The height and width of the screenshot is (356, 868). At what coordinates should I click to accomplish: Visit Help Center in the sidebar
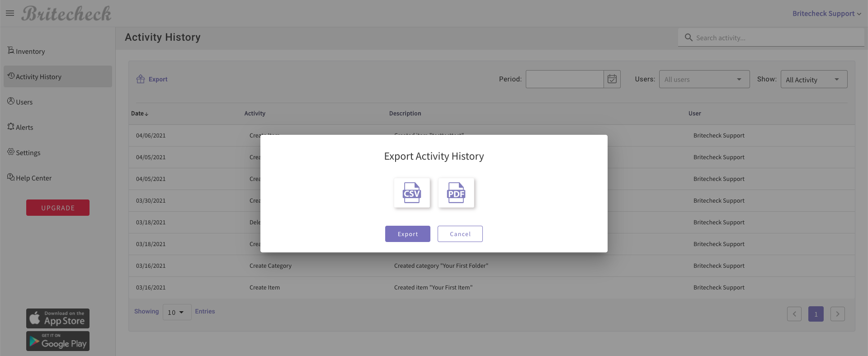coord(58,178)
